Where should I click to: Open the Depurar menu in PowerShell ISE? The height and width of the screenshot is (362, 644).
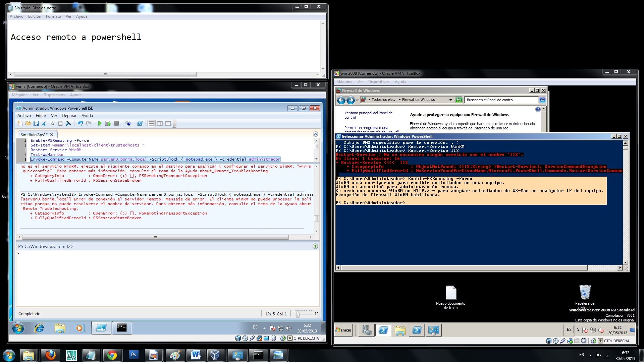pyautogui.click(x=69, y=116)
